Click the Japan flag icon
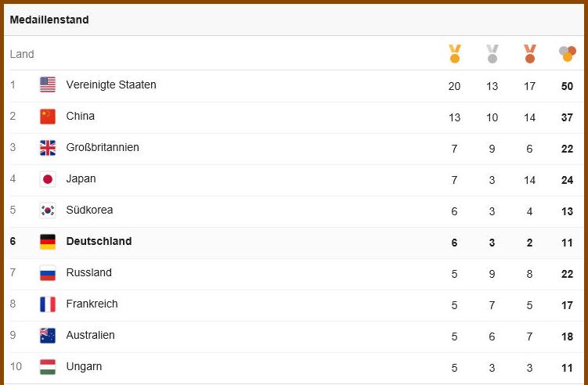588x385 pixels. (48, 179)
